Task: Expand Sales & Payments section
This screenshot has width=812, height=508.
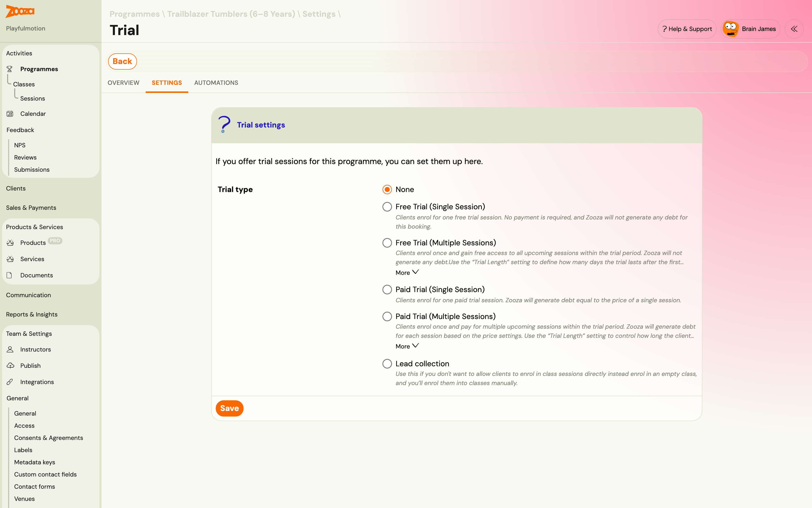Action: tap(31, 208)
